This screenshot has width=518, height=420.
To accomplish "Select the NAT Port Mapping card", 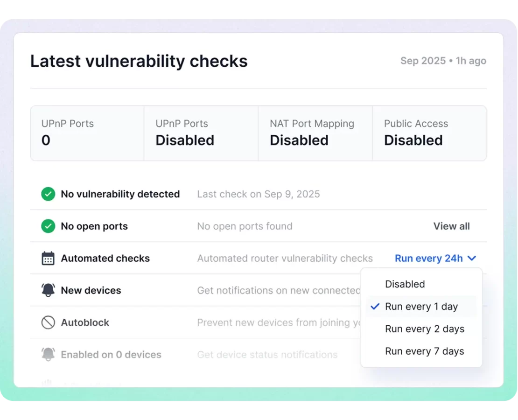I will tap(315, 133).
